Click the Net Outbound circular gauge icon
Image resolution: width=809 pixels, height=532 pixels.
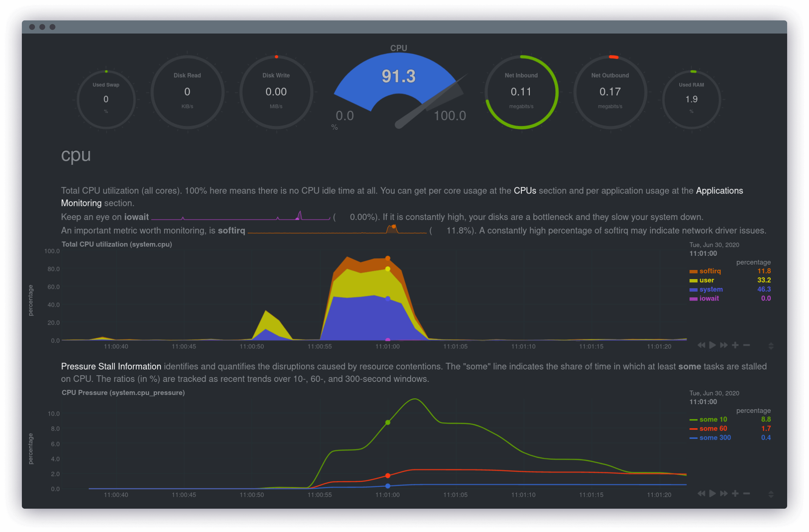click(611, 92)
